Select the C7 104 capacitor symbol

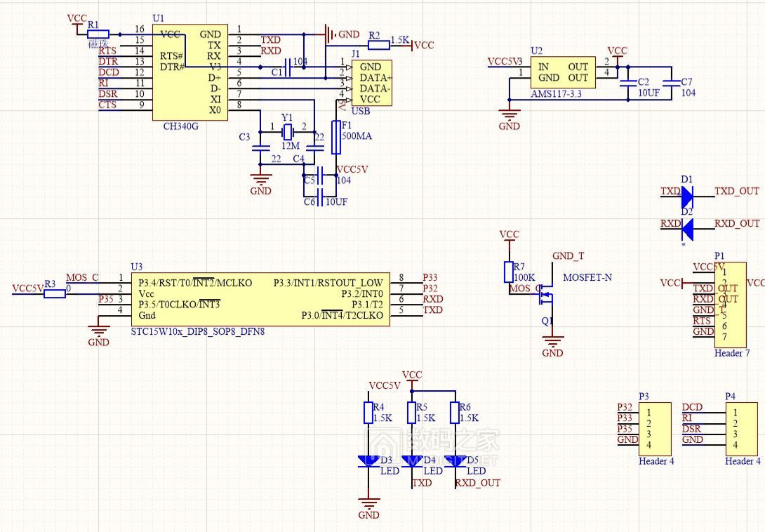672,83
